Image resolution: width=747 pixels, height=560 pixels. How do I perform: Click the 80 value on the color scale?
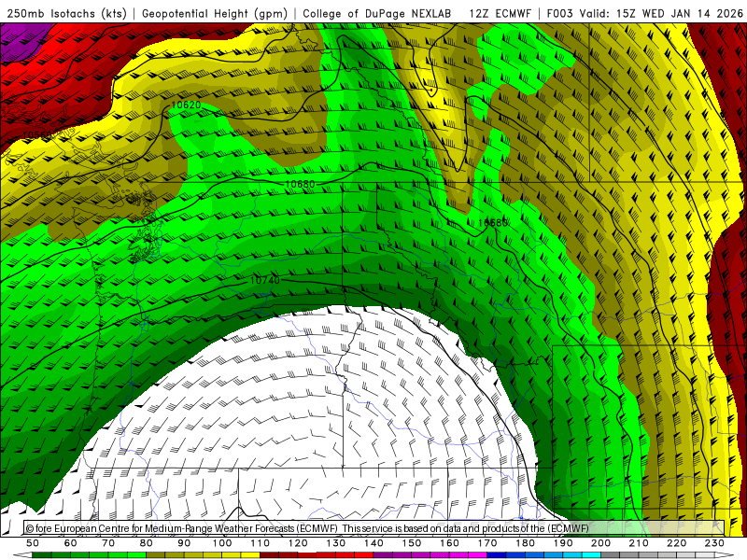147,543
